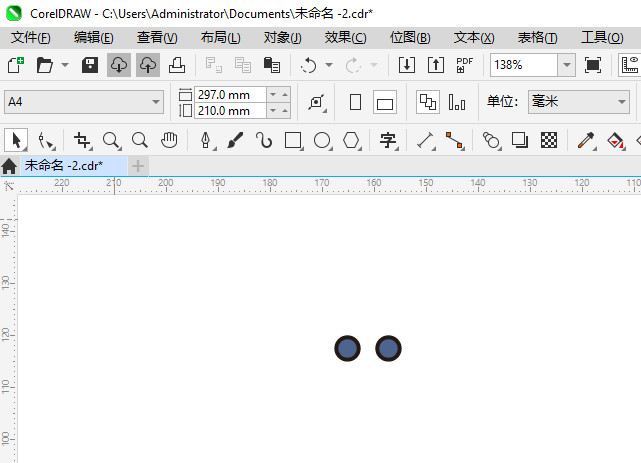
Task: Click the Import icon
Action: [x=407, y=65]
